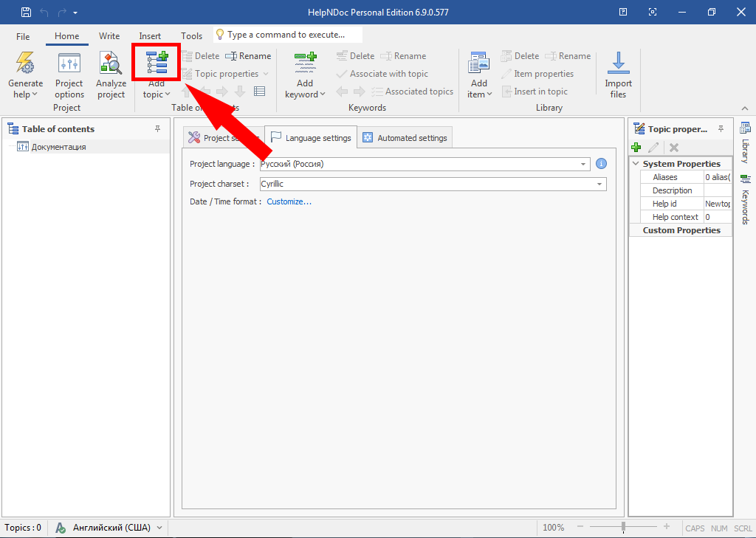Screen dimensions: 756x538
Task: Open the Keywords side panel tab
Action: (745, 199)
